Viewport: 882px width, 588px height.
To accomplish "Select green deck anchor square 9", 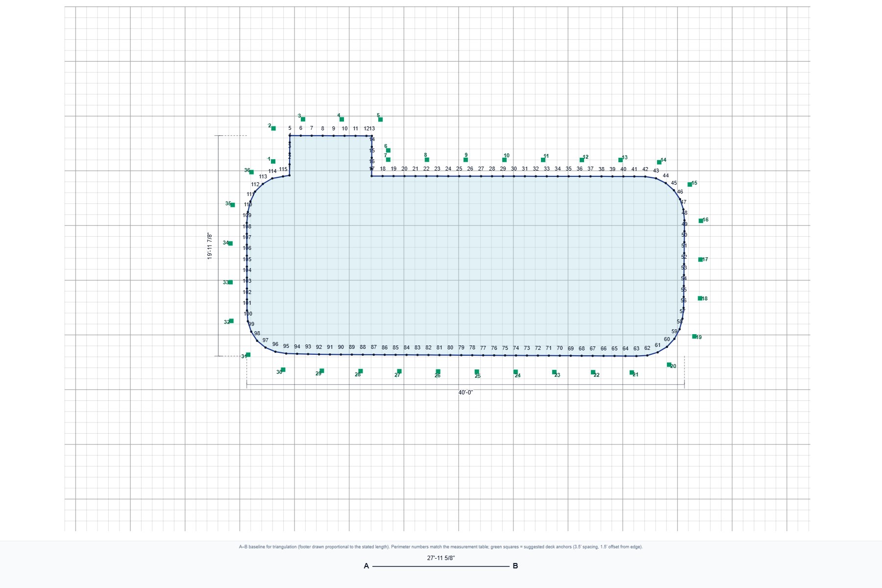I will 465,160.
